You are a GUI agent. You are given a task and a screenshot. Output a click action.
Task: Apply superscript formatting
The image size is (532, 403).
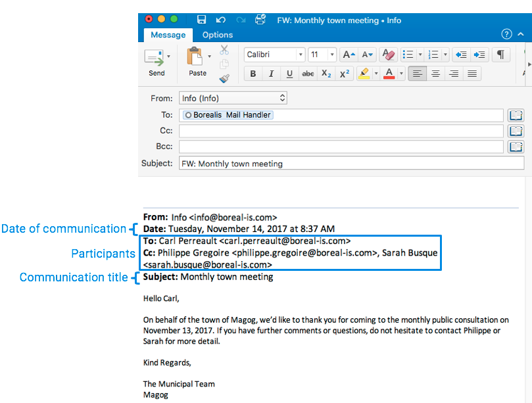tap(345, 74)
